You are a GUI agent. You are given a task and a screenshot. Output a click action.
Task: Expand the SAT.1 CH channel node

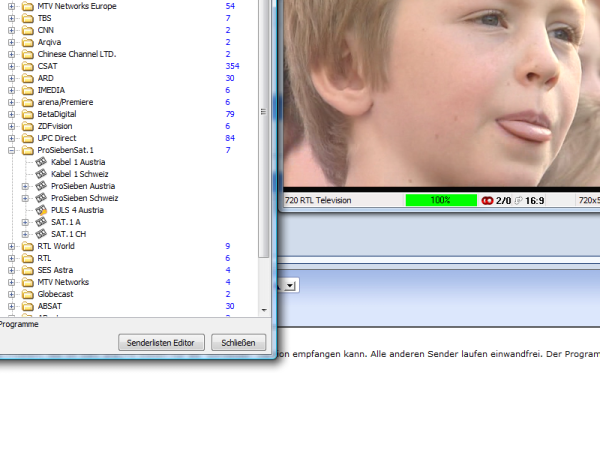tap(25, 234)
